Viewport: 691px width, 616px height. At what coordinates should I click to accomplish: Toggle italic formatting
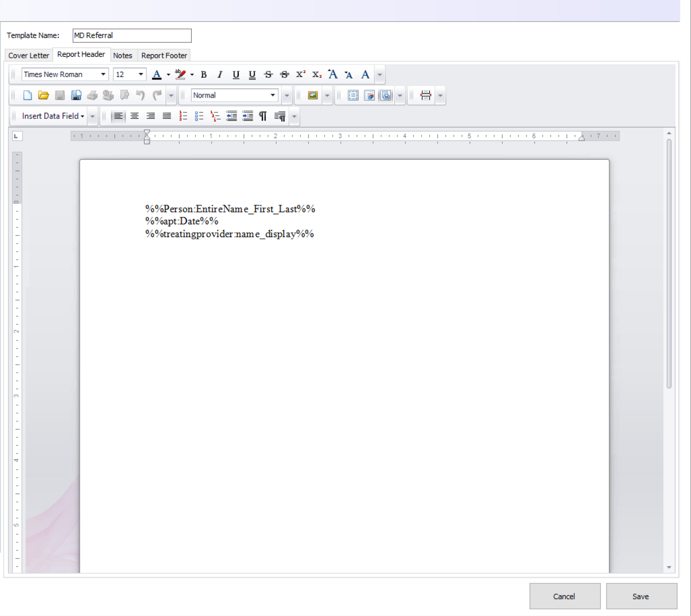tap(219, 74)
